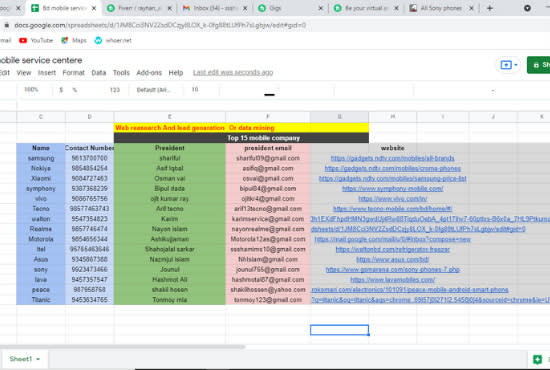Select column F header

click(268, 117)
